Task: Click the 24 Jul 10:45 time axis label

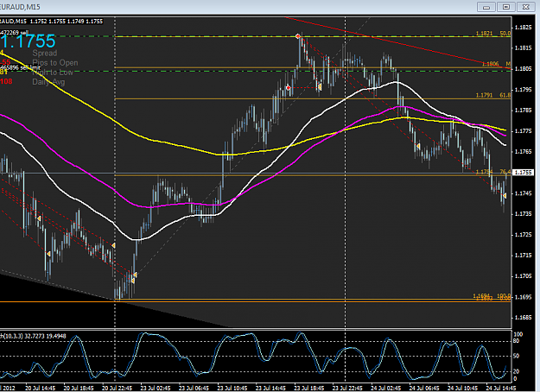Action: 462,388
